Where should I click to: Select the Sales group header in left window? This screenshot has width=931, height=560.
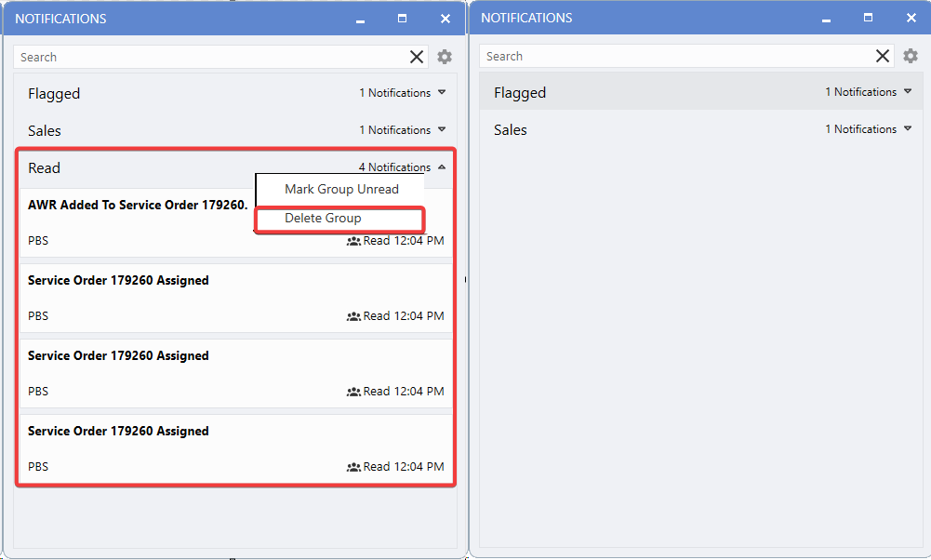pyautogui.click(x=186, y=130)
